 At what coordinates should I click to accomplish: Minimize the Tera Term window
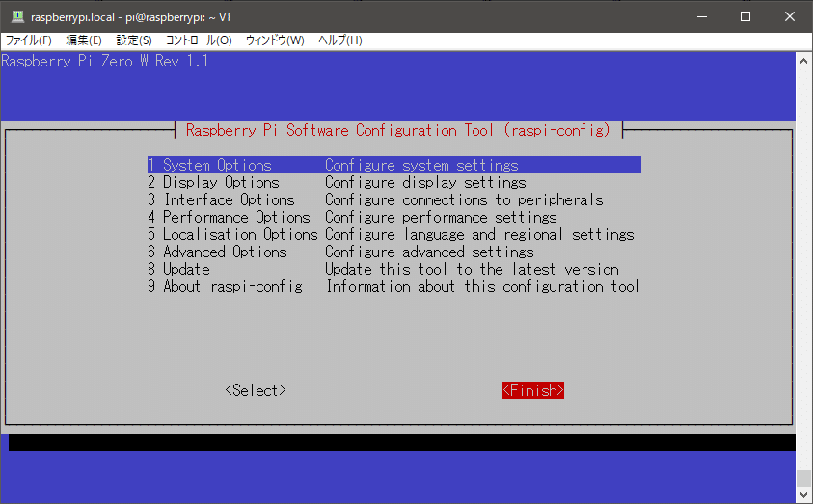point(702,16)
